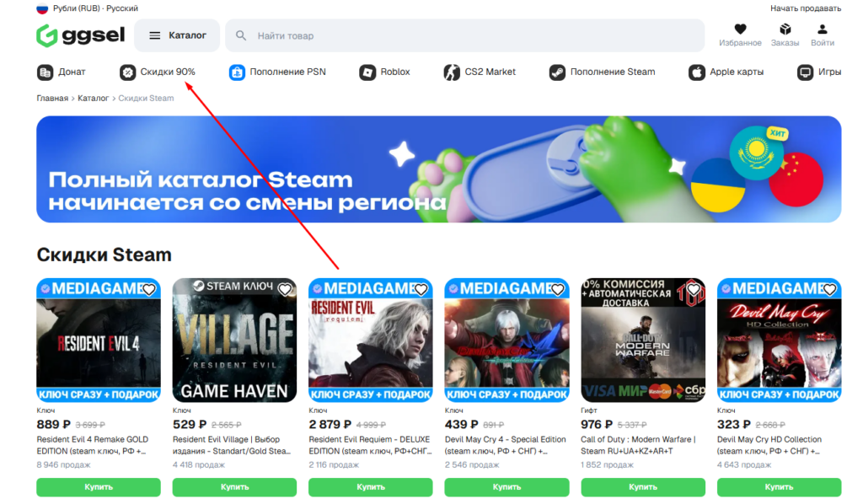Click the Steam region change banner
The height and width of the screenshot is (504, 863).
438,169
